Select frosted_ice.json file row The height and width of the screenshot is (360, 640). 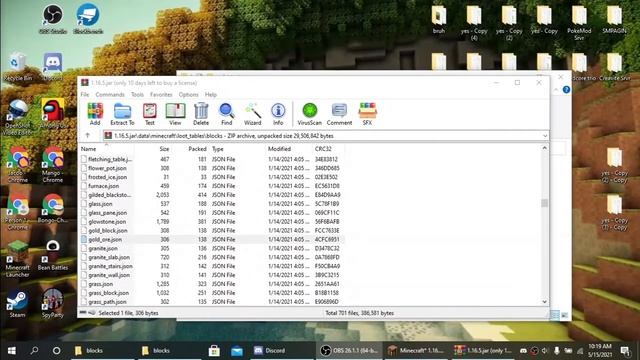point(211,177)
